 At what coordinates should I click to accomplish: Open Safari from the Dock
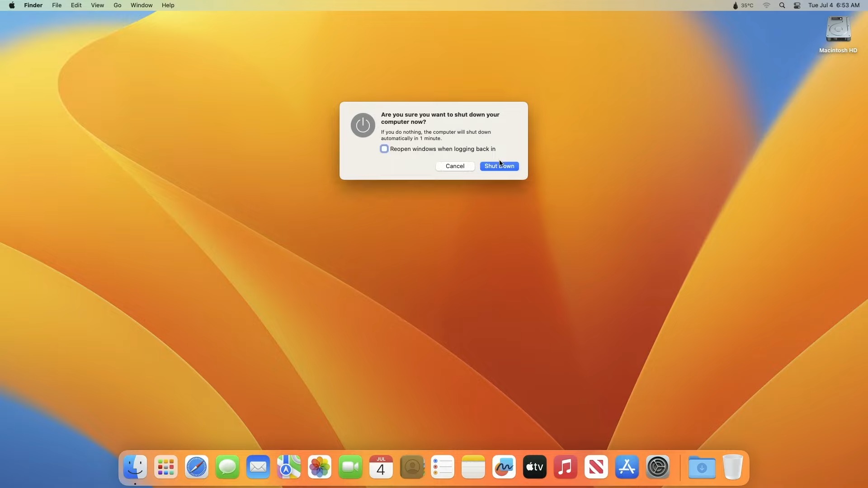coord(197,467)
